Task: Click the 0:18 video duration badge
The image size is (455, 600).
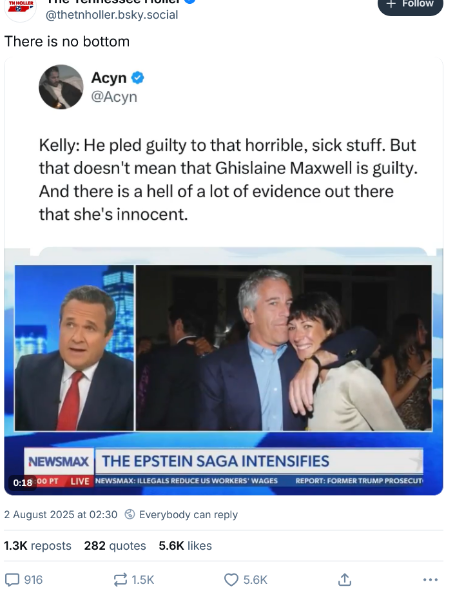Action: pyautogui.click(x=23, y=483)
